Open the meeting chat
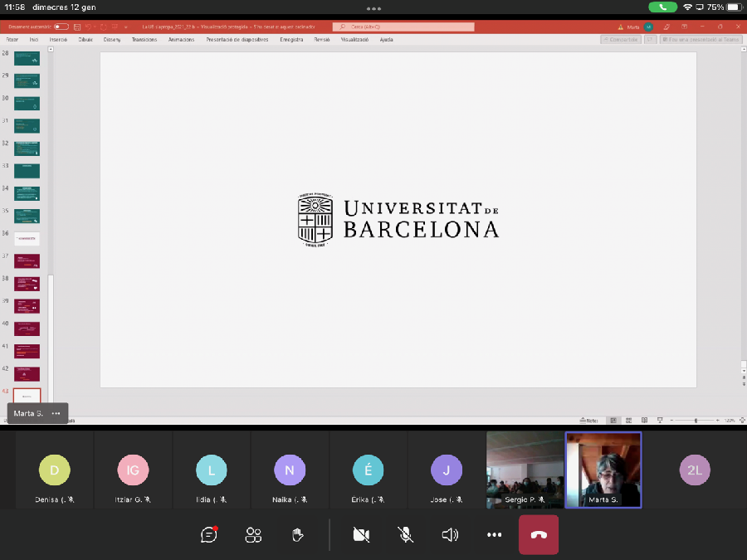Screen dimensions: 747x560 click(209, 535)
